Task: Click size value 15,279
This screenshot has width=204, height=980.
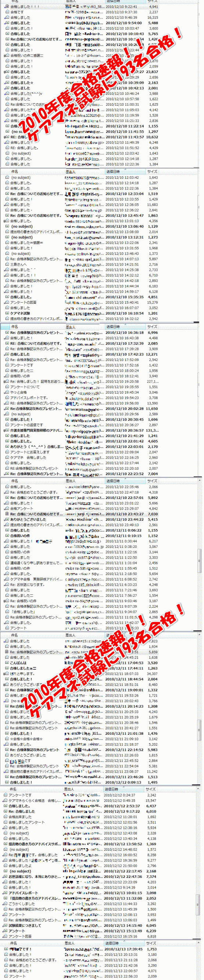Action: [x=153, y=303]
